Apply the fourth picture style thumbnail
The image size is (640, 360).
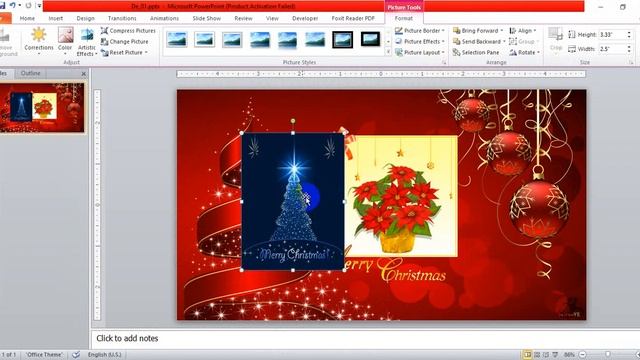(260, 40)
